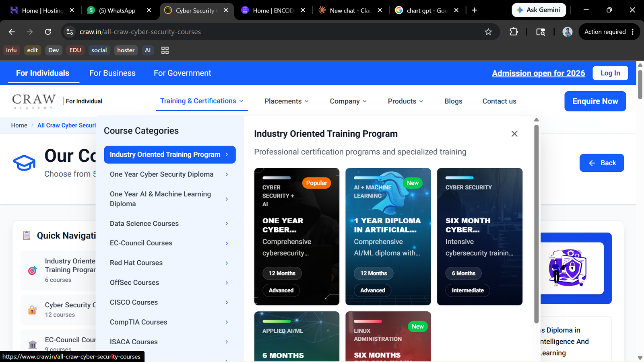Click the Enquire Now button
Viewport: 644px width, 362px height.
[595, 101]
